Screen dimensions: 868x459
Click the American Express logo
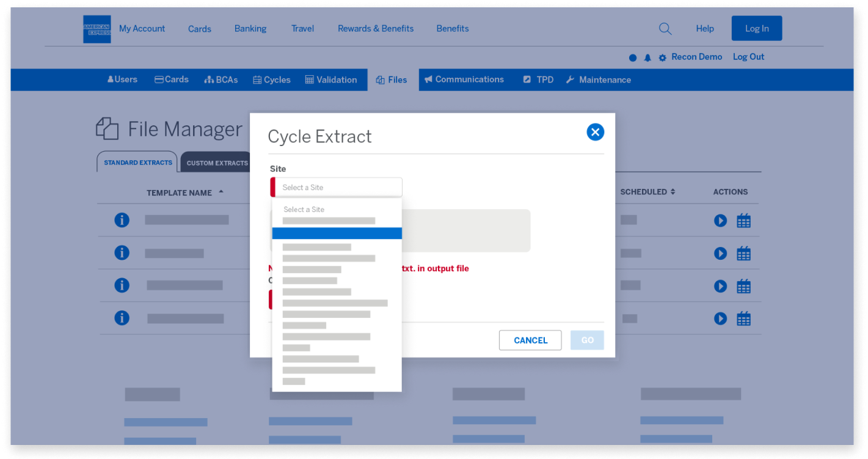[97, 29]
